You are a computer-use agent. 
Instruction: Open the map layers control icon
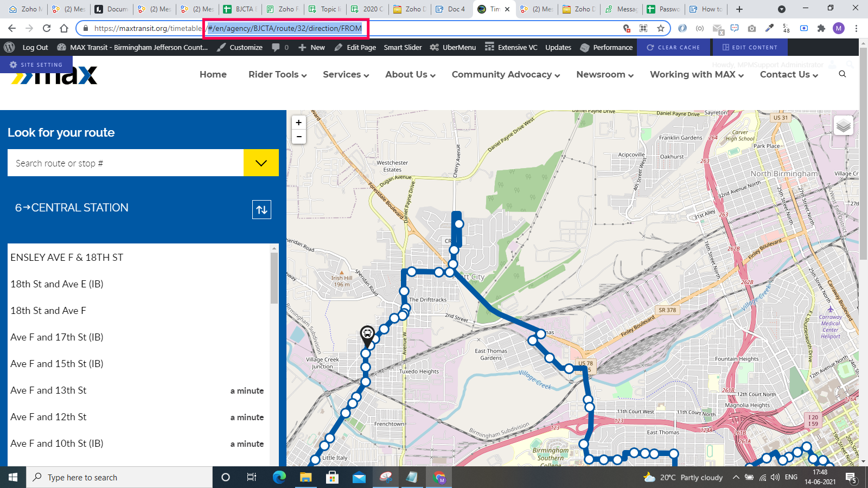pyautogui.click(x=844, y=126)
